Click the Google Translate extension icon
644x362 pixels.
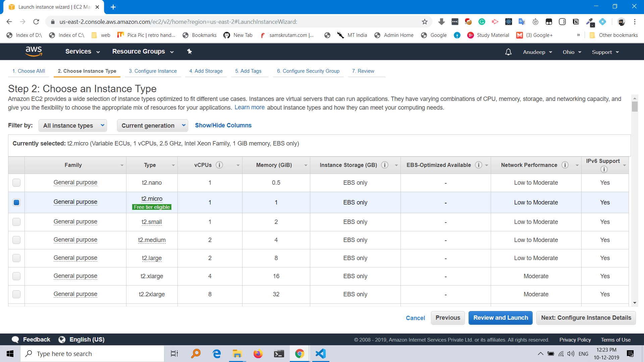522,22
